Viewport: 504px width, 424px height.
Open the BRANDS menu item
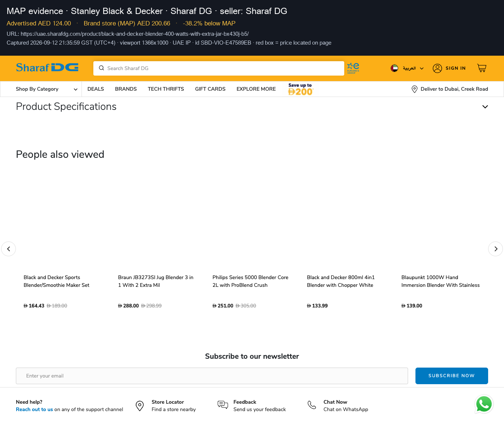pos(126,89)
